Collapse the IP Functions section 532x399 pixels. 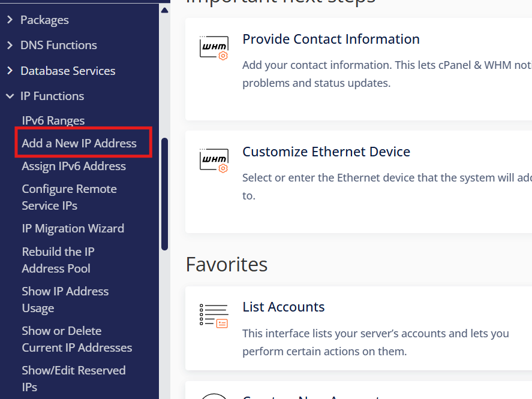[x=52, y=96]
